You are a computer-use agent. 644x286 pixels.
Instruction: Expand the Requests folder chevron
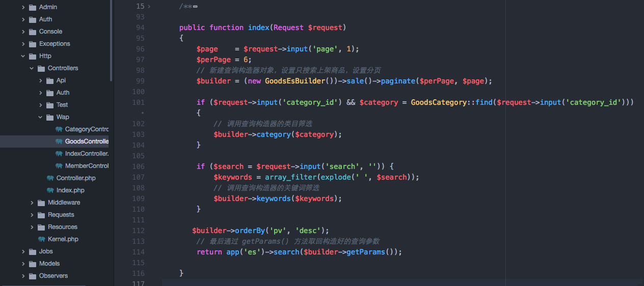(32, 215)
